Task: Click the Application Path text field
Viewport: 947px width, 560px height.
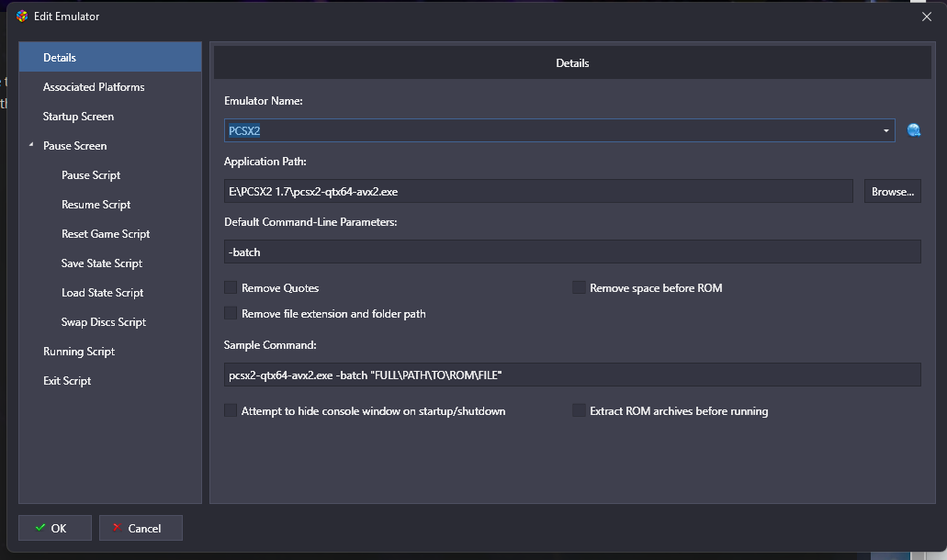Action: click(538, 191)
